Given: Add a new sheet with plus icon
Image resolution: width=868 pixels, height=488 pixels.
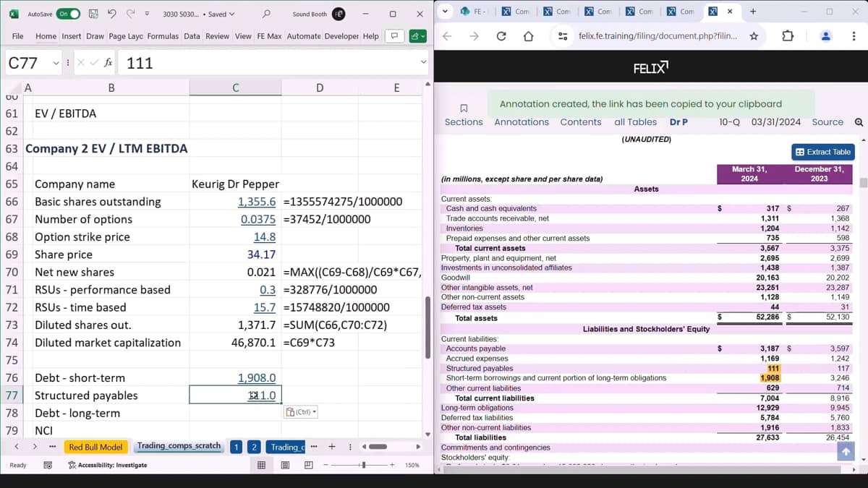Looking at the screenshot, I should 332,446.
